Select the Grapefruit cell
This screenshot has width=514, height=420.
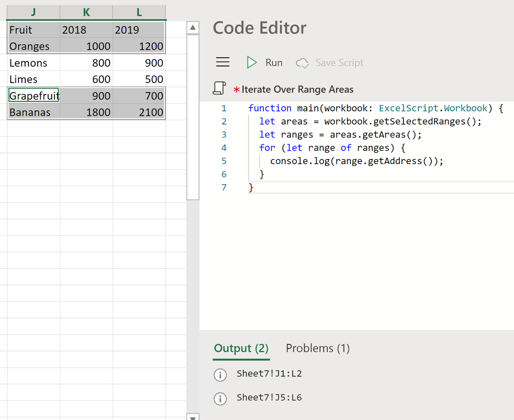coord(33,96)
